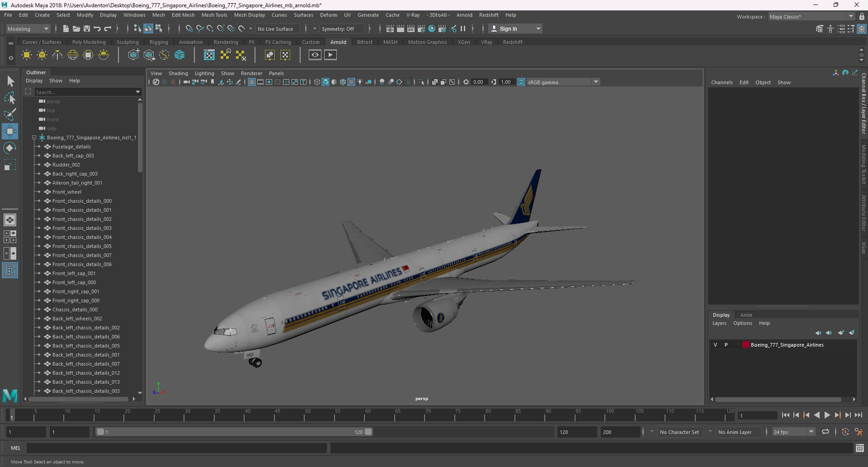Open the Mesh Tools menu
The width and height of the screenshot is (868, 467).
[x=214, y=15]
